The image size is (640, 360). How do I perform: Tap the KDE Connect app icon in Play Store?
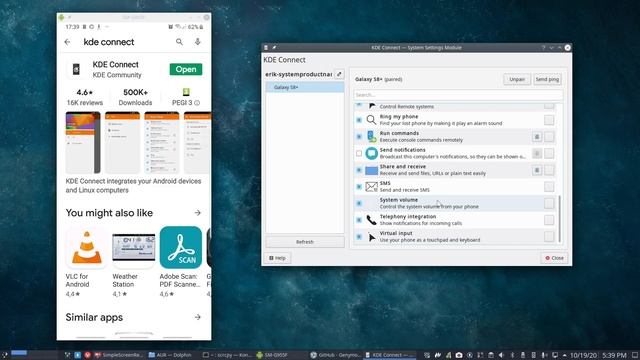pyautogui.click(x=76, y=69)
